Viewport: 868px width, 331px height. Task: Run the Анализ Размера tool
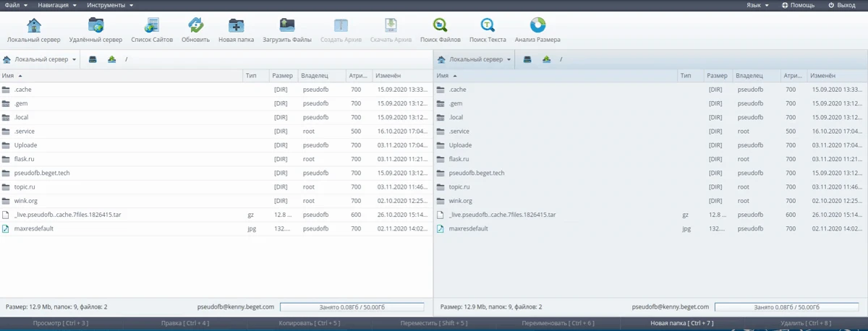[x=537, y=26]
